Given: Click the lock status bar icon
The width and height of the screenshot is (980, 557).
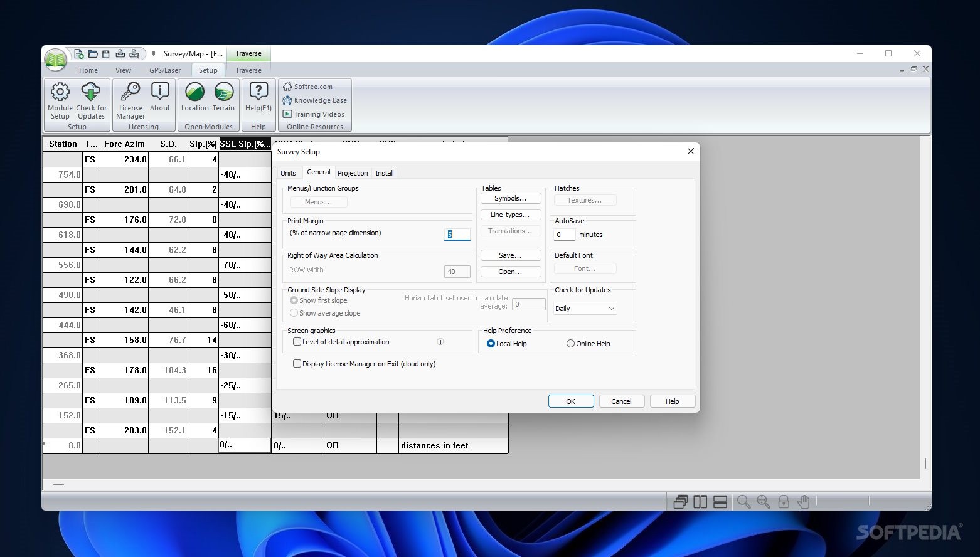Looking at the screenshot, I should coord(784,502).
